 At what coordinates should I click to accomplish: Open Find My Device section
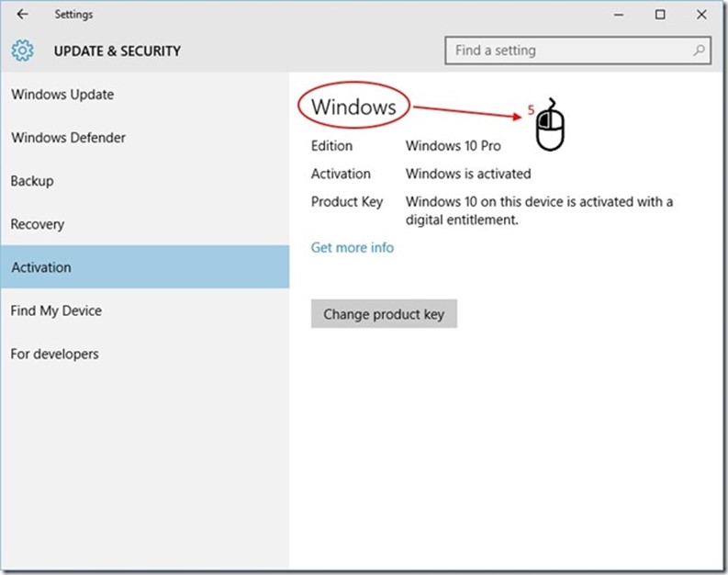point(145,310)
